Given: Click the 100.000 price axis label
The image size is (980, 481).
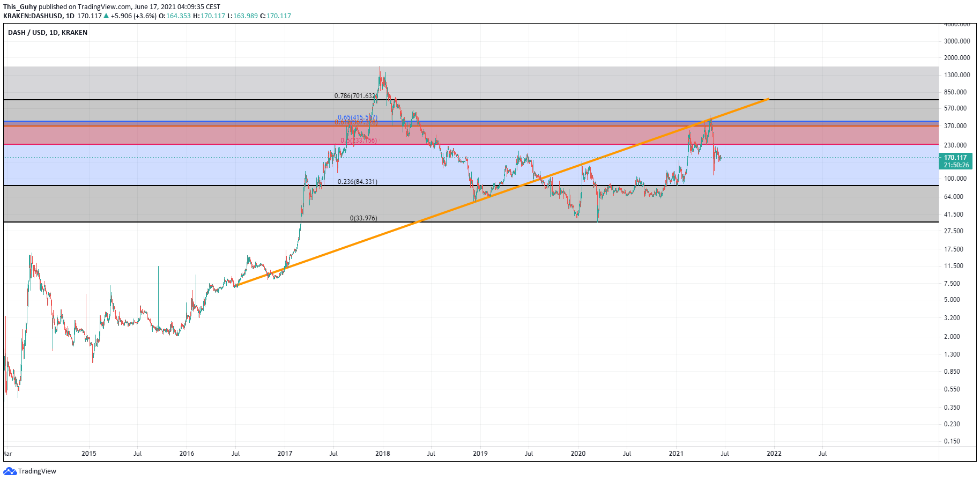Looking at the screenshot, I should 955,179.
